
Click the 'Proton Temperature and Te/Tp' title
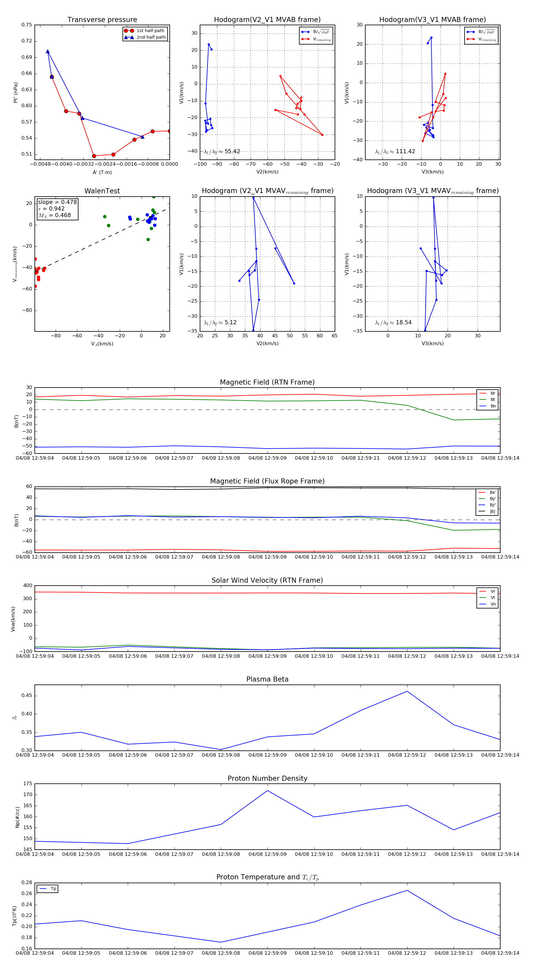(267, 877)
